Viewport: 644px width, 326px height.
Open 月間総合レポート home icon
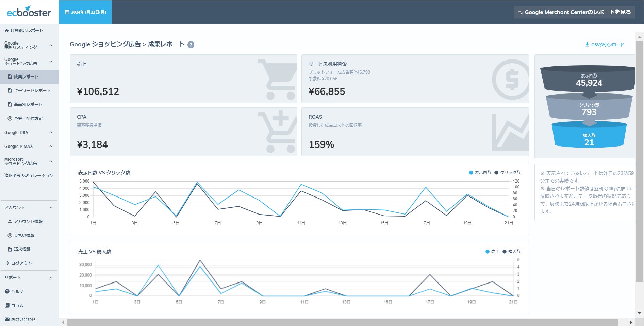pos(7,31)
